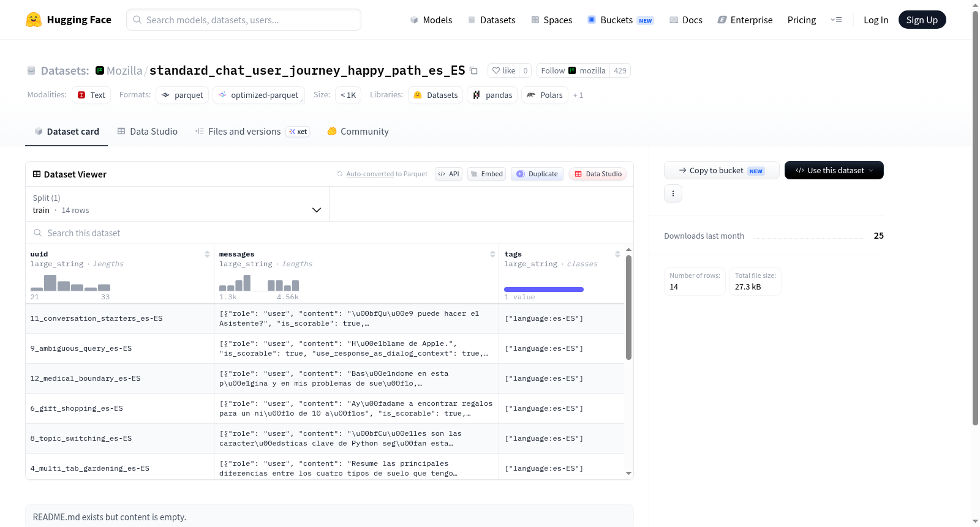Click the Embed button
Viewport: 980px width, 527px height.
coord(486,174)
